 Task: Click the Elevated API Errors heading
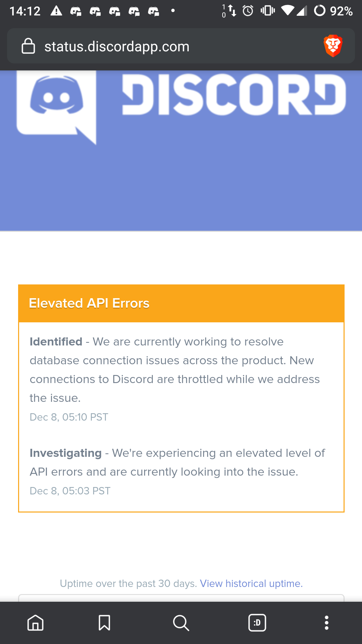(x=89, y=303)
